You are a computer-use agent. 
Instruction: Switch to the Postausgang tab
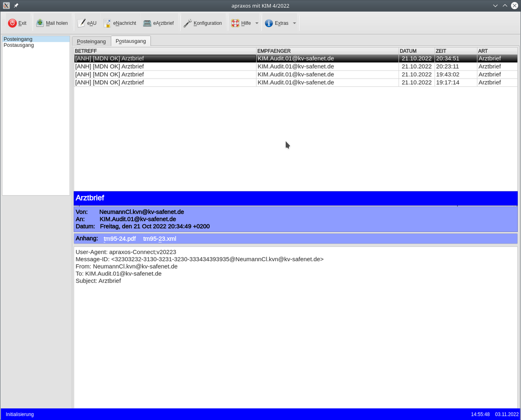(131, 41)
